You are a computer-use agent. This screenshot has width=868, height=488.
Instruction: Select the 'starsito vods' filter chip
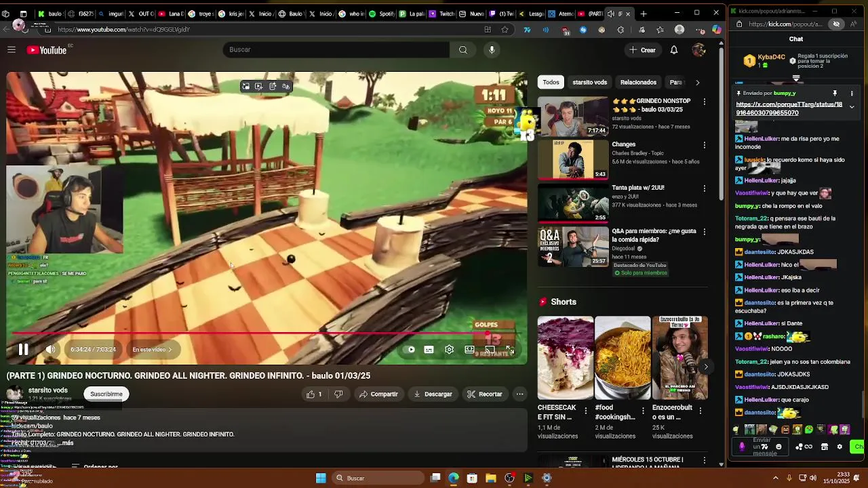click(589, 82)
